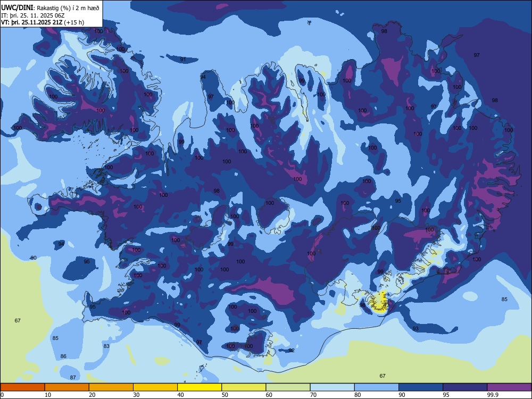Select the purple above-99.9% legend swatch
The image size is (532, 399).
(509, 387)
